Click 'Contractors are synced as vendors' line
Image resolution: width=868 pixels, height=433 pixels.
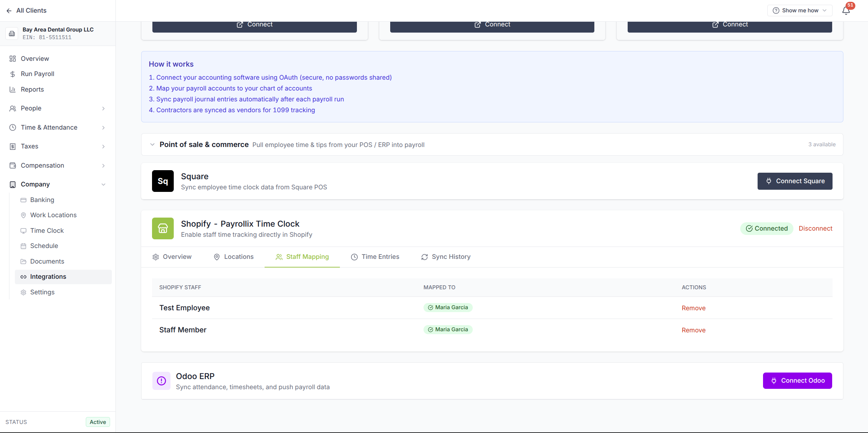(232, 110)
